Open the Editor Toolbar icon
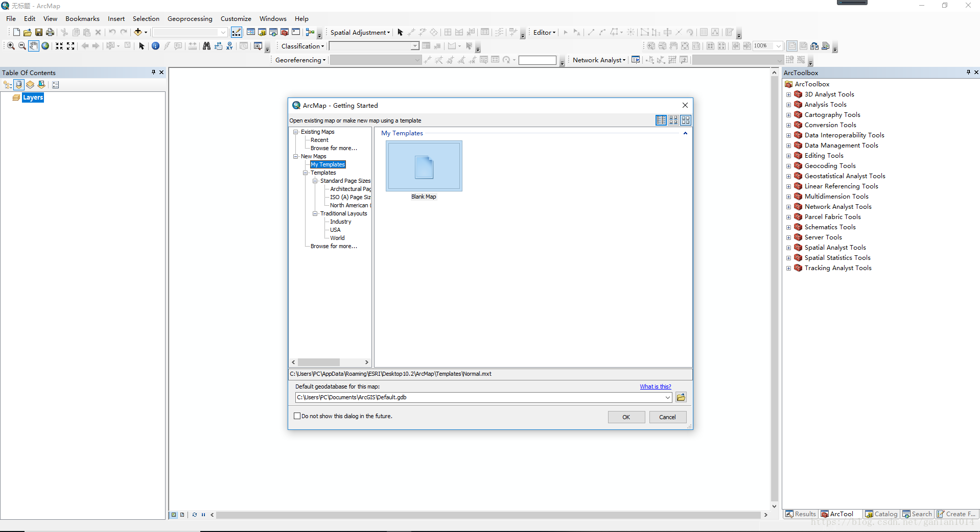The width and height of the screenshot is (980, 532). pos(237,32)
